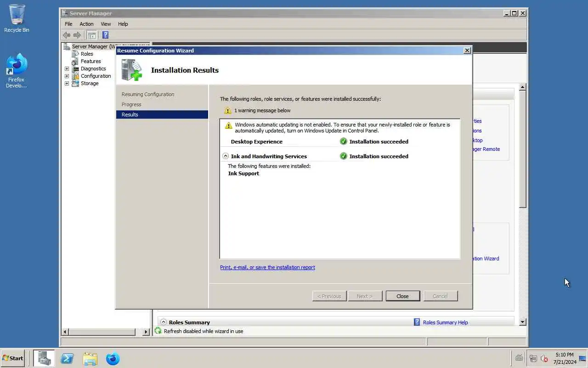Click the Forward arrow in Server Manager toolbar
This screenshot has height=368, width=588.
[x=77, y=35]
